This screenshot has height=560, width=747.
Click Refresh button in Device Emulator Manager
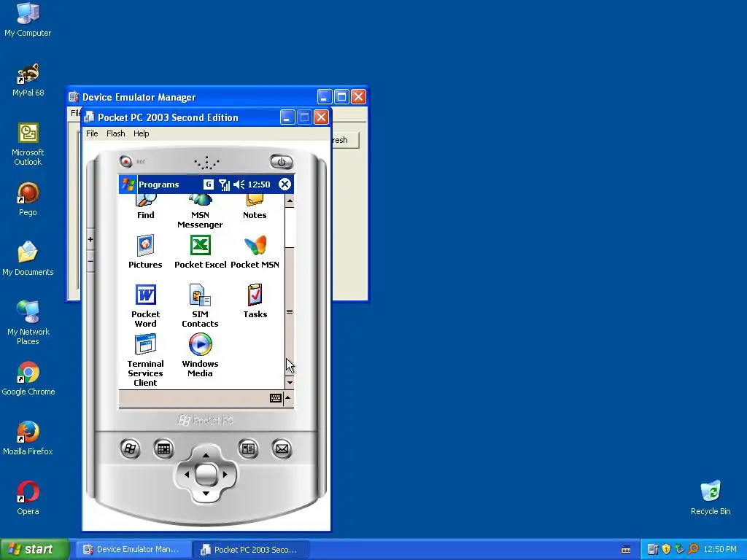tap(345, 140)
